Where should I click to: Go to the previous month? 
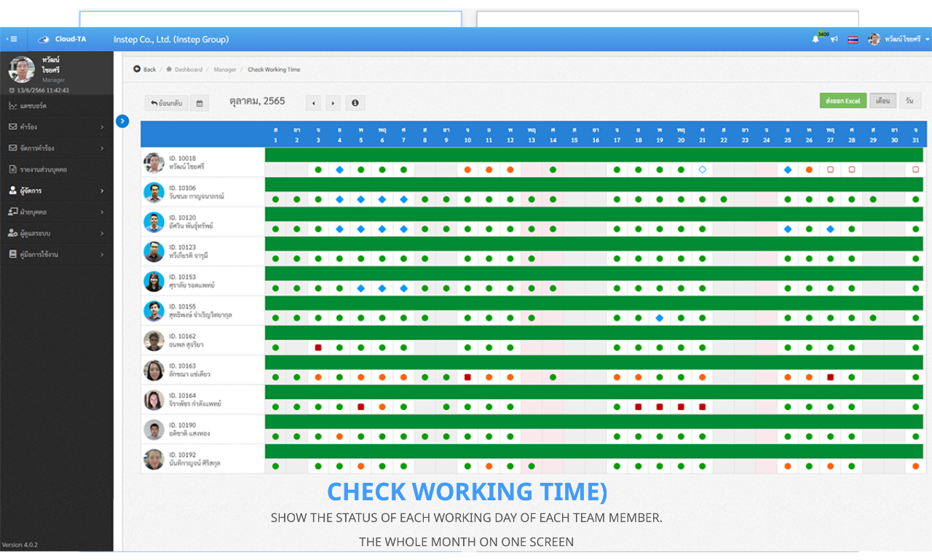coord(314,103)
